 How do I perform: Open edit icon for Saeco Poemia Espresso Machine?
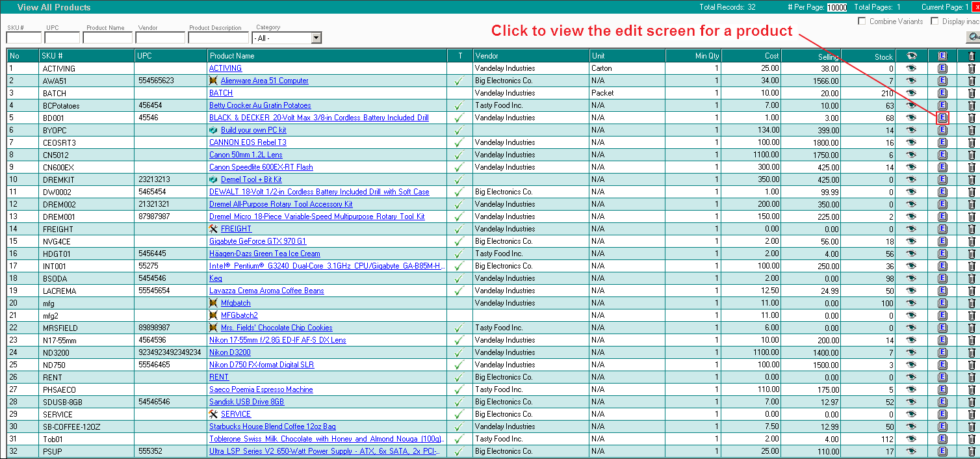(942, 389)
